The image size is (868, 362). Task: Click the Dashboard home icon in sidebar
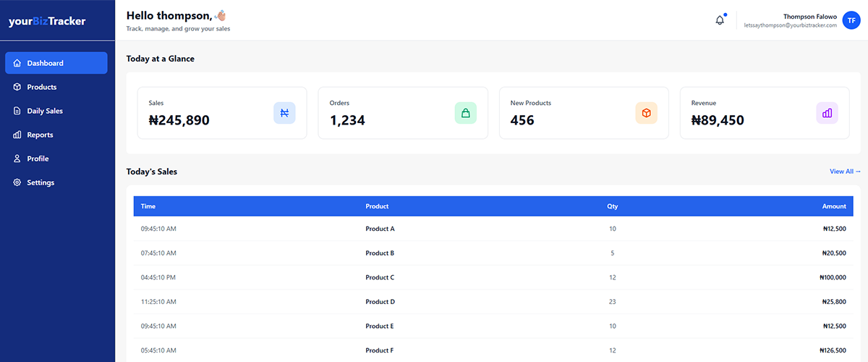[x=17, y=63]
